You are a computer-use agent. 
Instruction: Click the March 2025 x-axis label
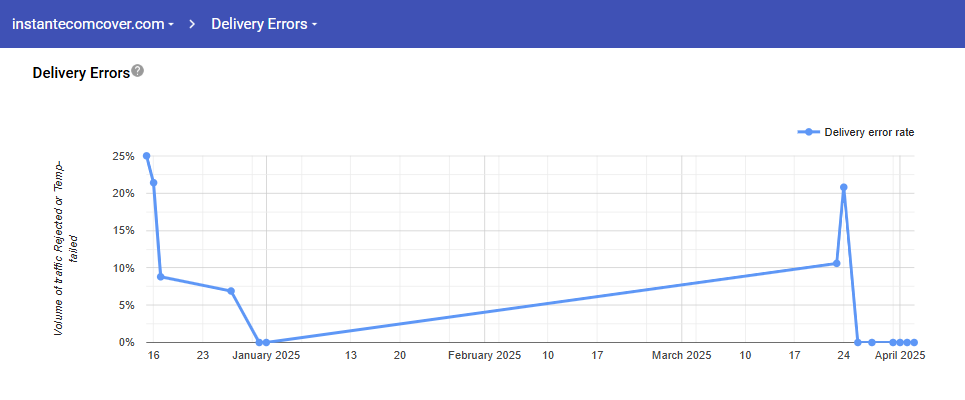click(681, 355)
